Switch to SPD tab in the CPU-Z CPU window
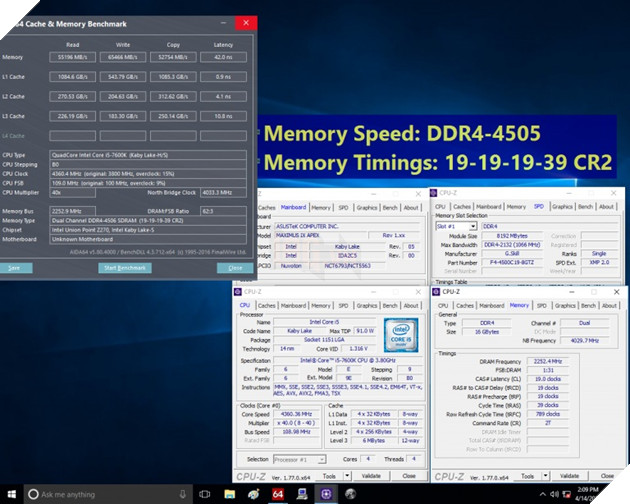 point(343,306)
